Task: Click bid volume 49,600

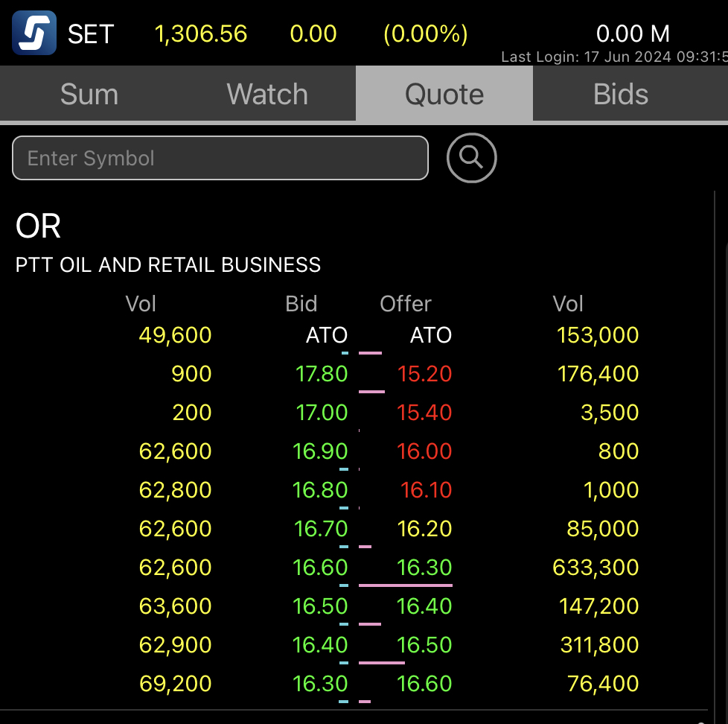Action: tap(176, 335)
